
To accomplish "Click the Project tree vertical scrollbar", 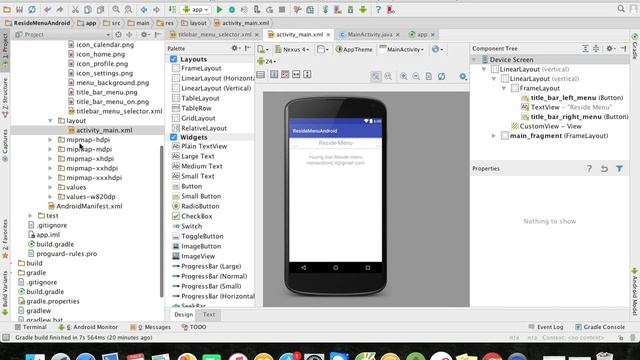I will point(162,222).
